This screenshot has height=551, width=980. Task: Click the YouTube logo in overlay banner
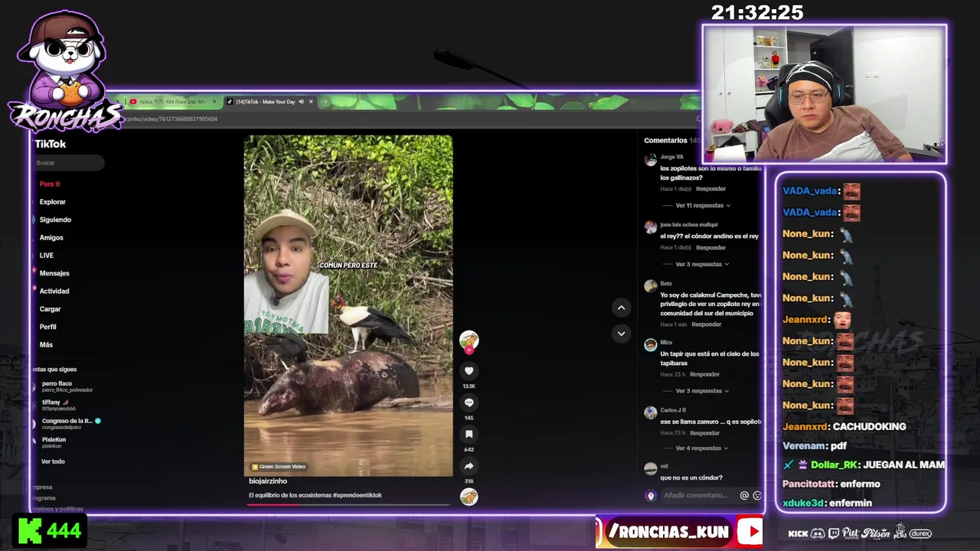pos(750,531)
